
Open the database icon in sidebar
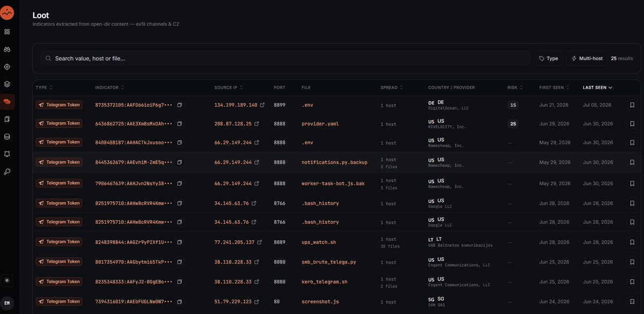(x=7, y=136)
